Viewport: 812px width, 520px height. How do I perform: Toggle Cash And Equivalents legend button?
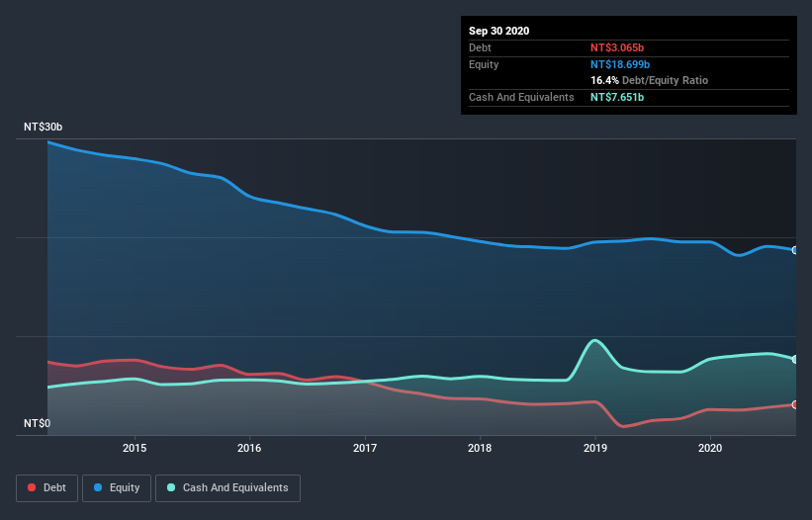point(227,488)
